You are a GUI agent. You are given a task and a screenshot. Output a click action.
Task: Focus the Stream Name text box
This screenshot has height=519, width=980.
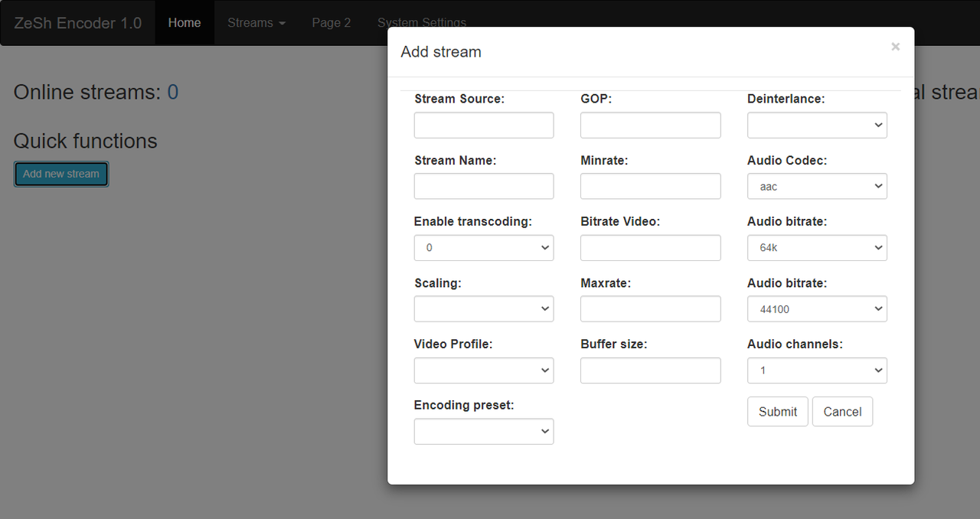click(483, 187)
